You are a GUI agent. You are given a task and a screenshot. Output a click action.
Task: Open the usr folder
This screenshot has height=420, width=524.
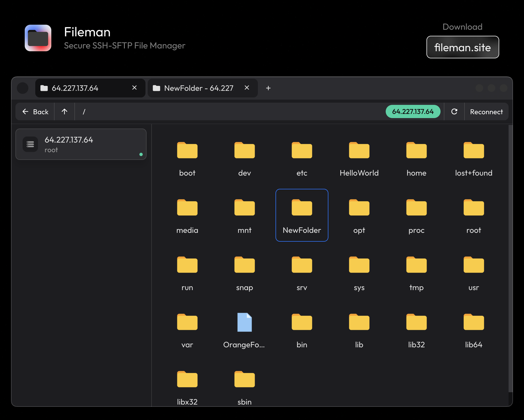point(474,272)
